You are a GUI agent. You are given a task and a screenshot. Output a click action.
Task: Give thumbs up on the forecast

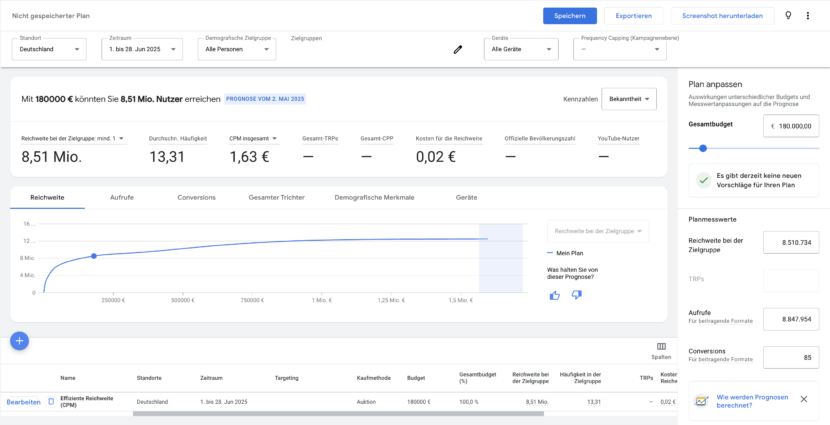pyautogui.click(x=555, y=295)
